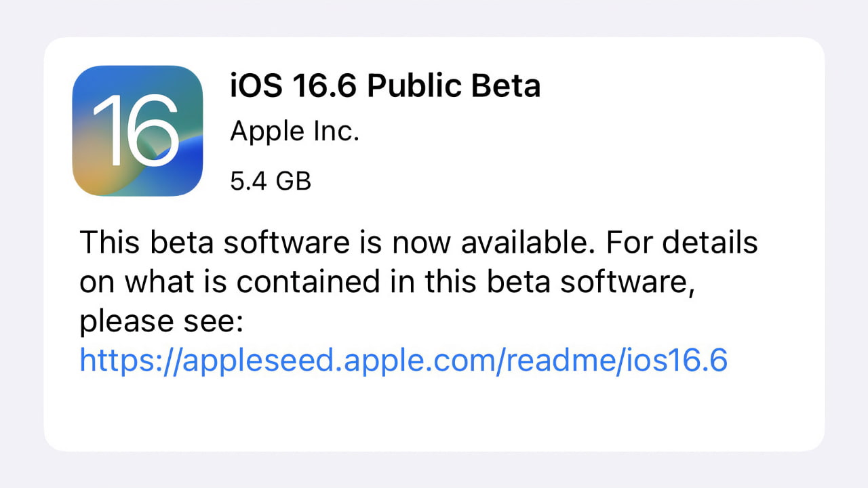Open the appleseed.apple.com readme link

point(403,360)
